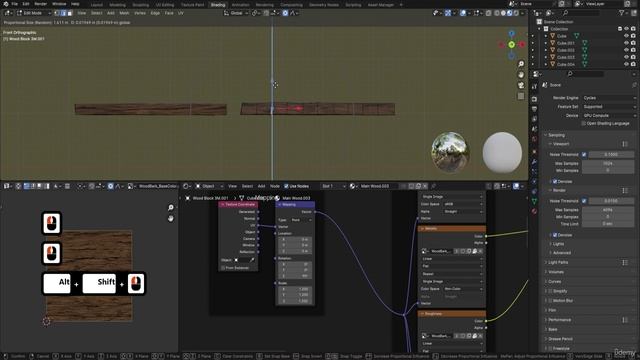Viewport: 640px width, 360px height.
Task: Click the Performance presets list icon
Action: pos(625,320)
